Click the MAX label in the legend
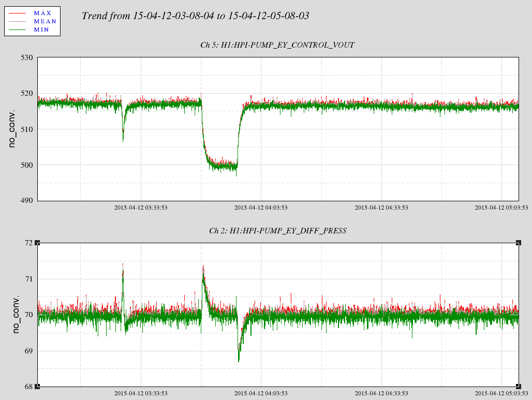532x400 pixels. [42, 13]
